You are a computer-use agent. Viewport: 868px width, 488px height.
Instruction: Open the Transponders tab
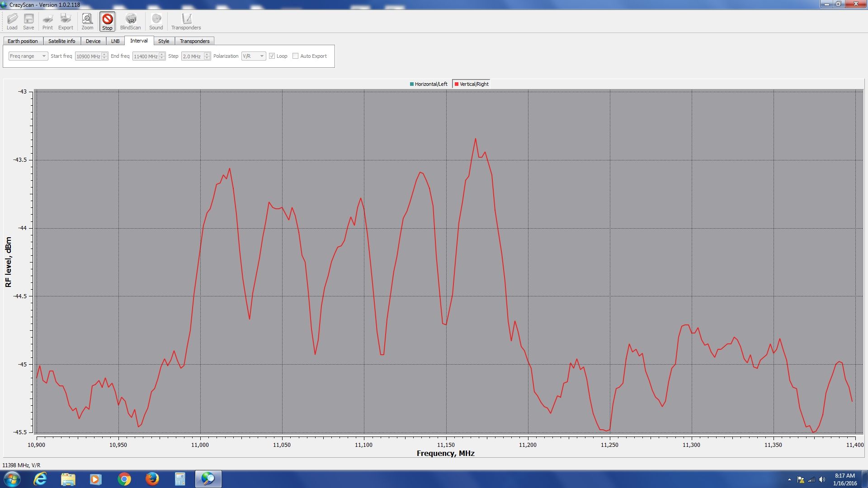coord(194,41)
